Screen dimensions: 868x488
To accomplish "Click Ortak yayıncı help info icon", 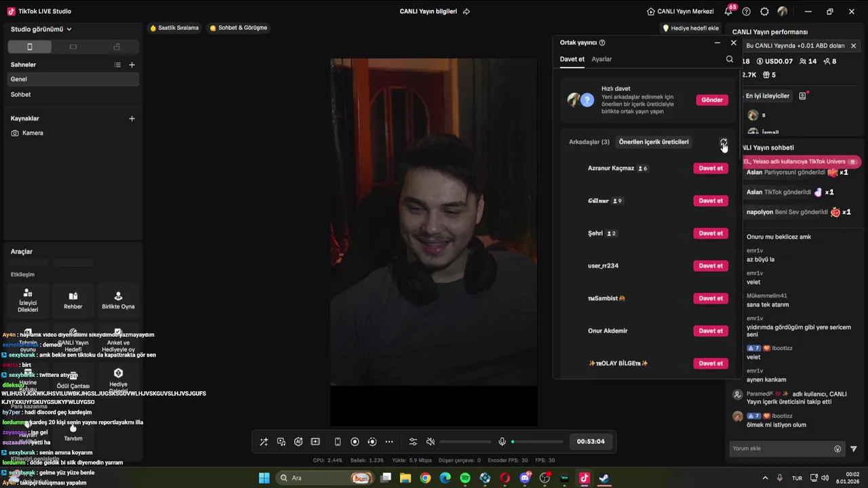I will click(602, 43).
